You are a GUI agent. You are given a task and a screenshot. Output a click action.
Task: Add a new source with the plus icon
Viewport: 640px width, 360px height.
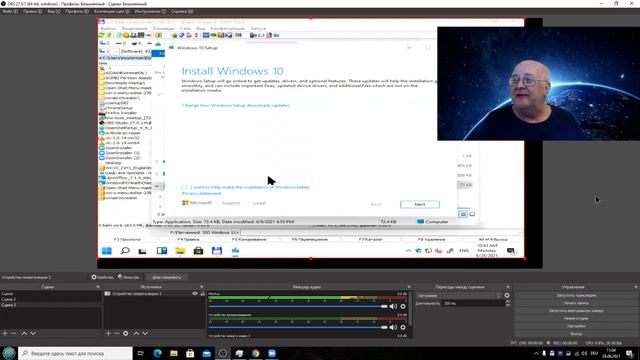click(x=108, y=333)
